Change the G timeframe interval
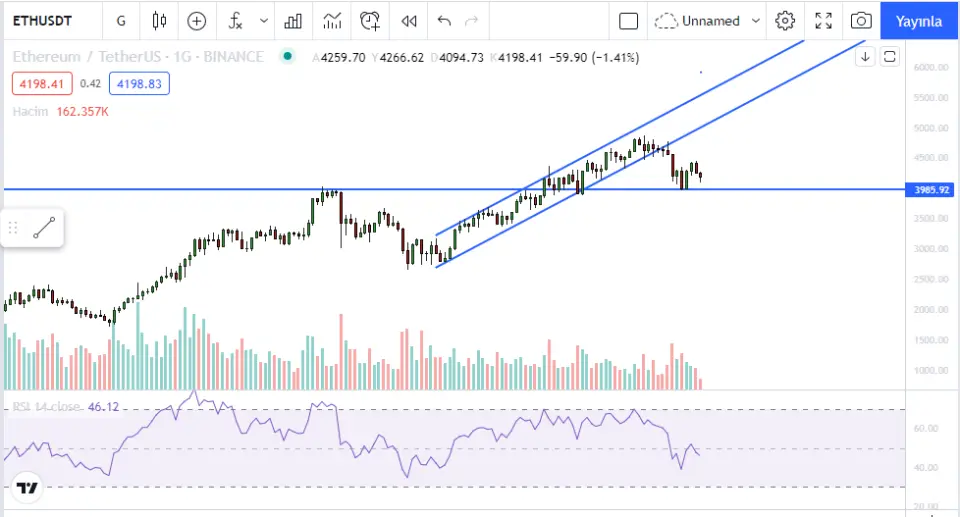The image size is (960, 517). [121, 21]
